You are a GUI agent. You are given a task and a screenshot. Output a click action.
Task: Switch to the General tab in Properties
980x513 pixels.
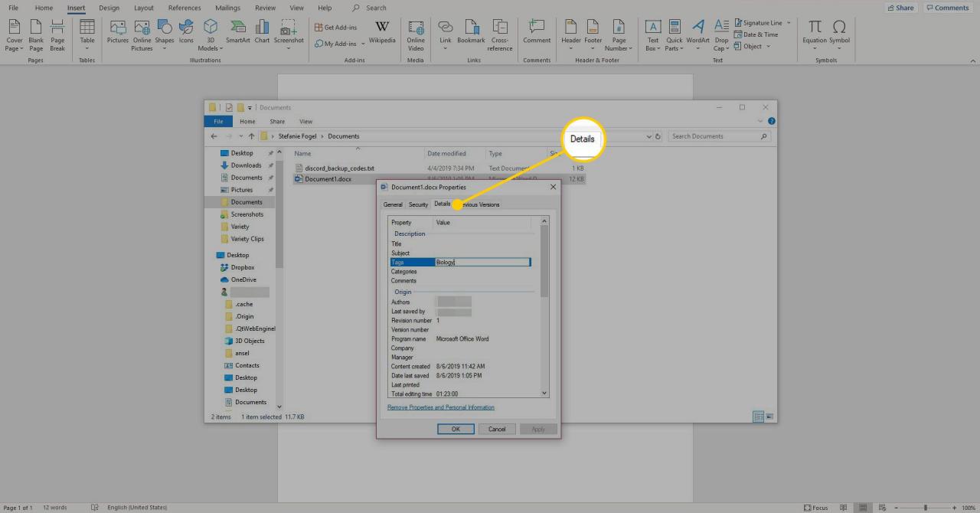point(393,204)
